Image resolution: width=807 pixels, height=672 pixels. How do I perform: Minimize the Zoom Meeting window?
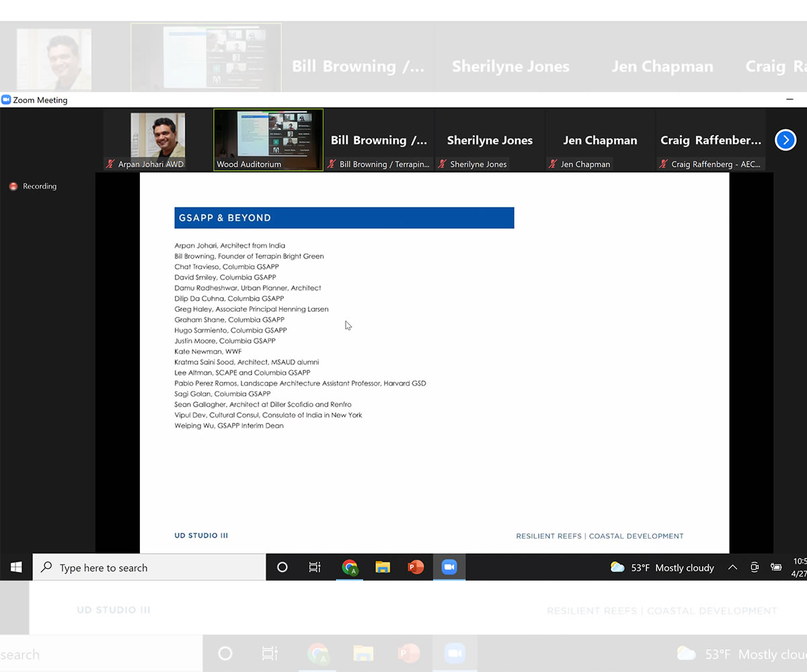(x=790, y=99)
